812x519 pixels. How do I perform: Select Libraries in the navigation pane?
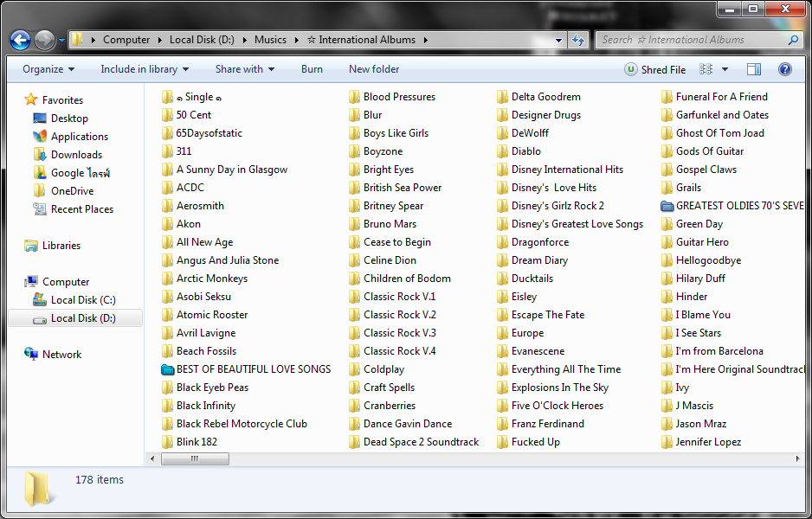pyautogui.click(x=52, y=246)
